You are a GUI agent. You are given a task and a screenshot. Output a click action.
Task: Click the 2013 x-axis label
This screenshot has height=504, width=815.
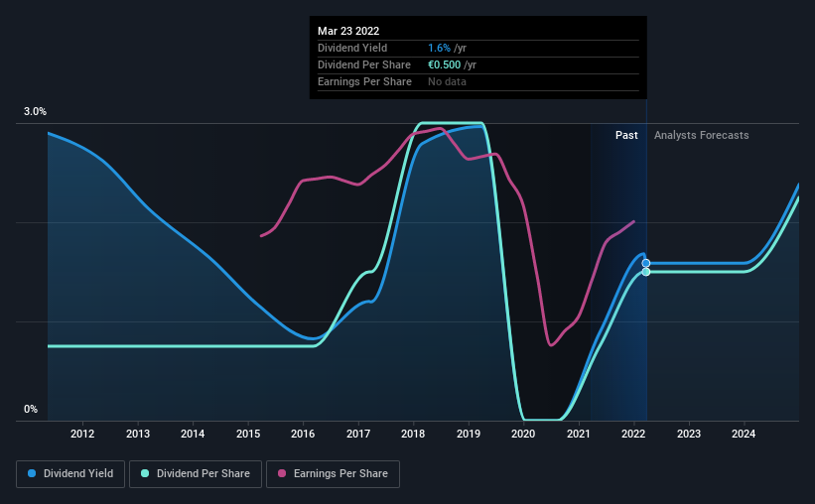[x=138, y=434]
